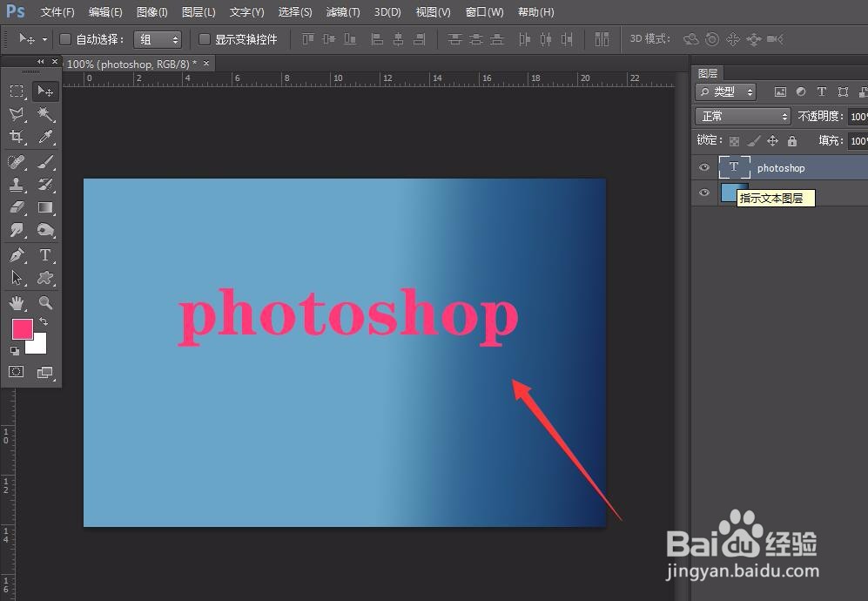Switch to the 图层 panel tab
The width and height of the screenshot is (868, 601).
[708, 73]
